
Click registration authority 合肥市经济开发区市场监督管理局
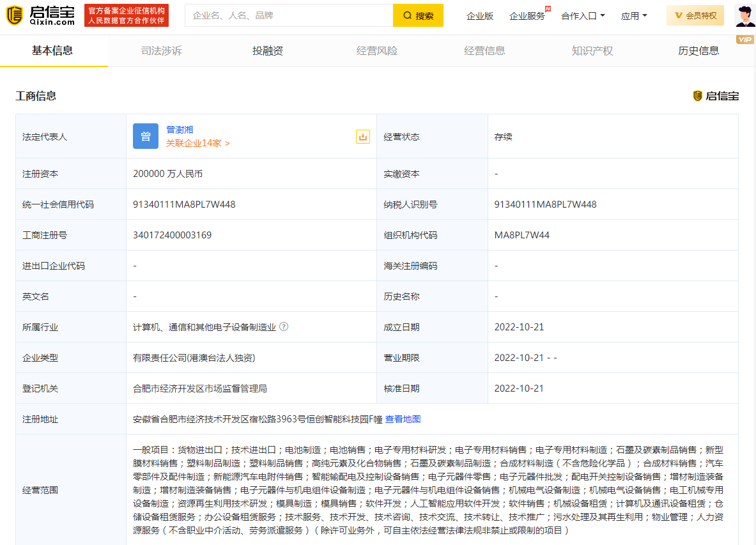(199, 388)
